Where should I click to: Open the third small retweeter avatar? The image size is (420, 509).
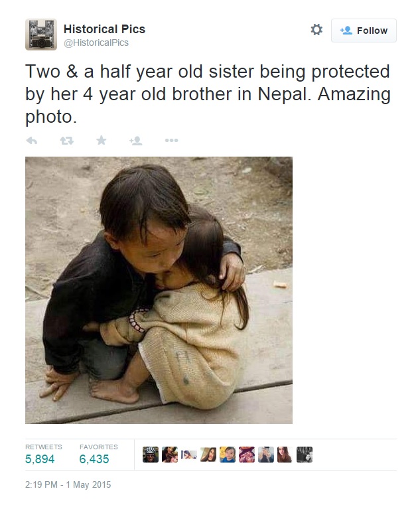click(x=189, y=455)
